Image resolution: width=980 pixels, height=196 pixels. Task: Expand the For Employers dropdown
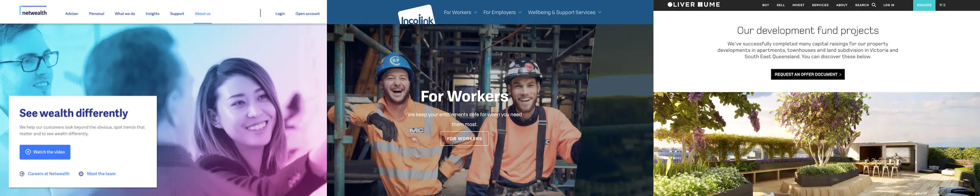coord(503,13)
